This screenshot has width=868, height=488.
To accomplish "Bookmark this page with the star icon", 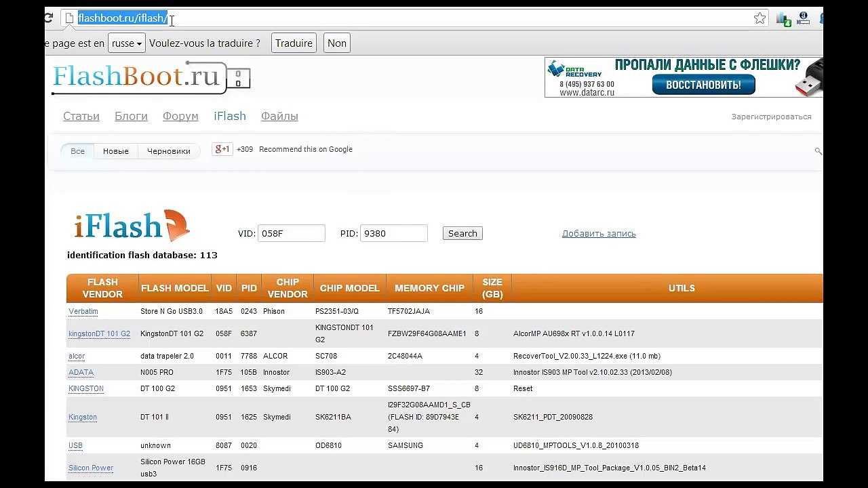I will point(760,18).
